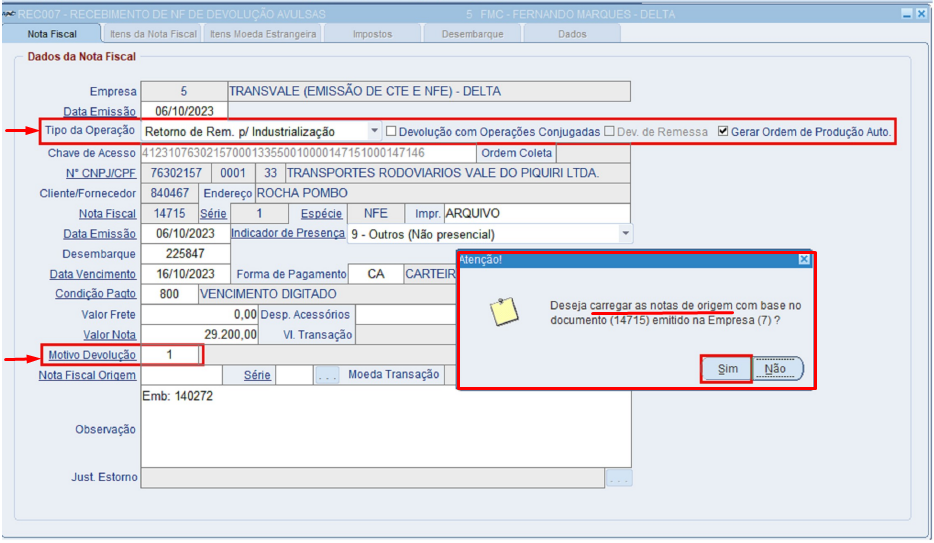Toggle the Dev. de Remessa checkbox
Viewport: 934px width, 543px height.
coord(609,131)
